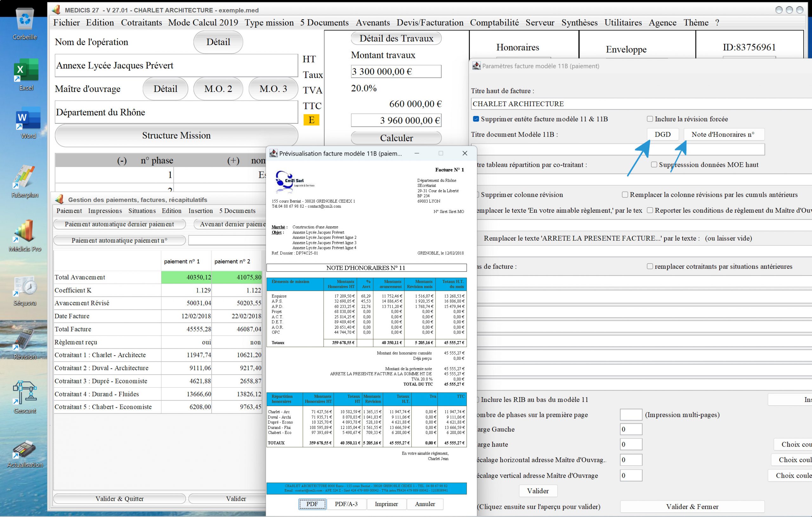This screenshot has height=517, width=812.
Task: Click the yellow E indicator button
Action: pyautogui.click(x=311, y=120)
